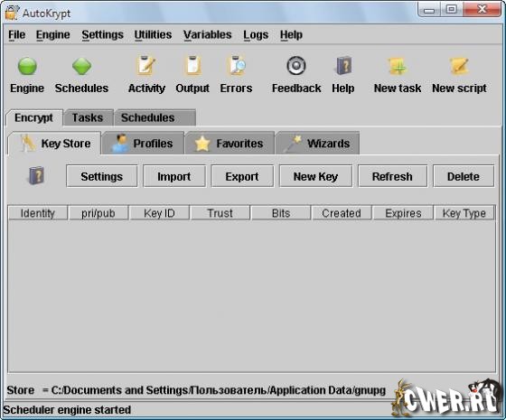Open the Errors log magnifier icon
506x420 pixels.
(x=237, y=65)
